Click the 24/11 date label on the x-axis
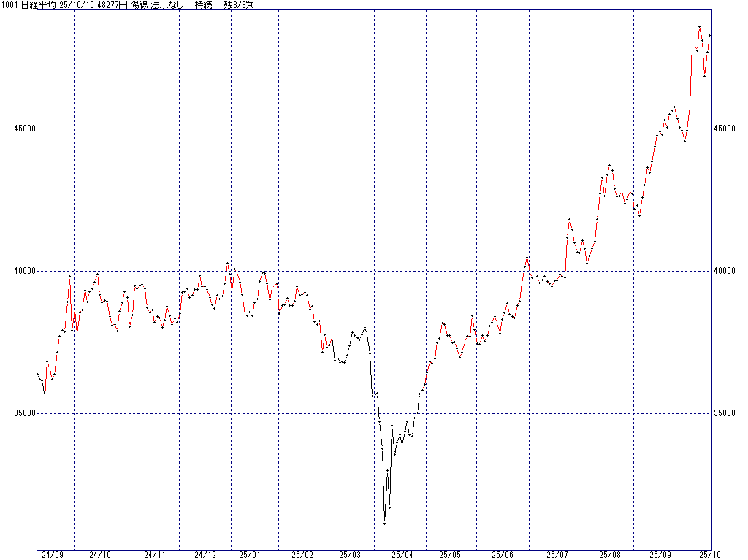The height and width of the screenshot is (560, 748). click(154, 555)
